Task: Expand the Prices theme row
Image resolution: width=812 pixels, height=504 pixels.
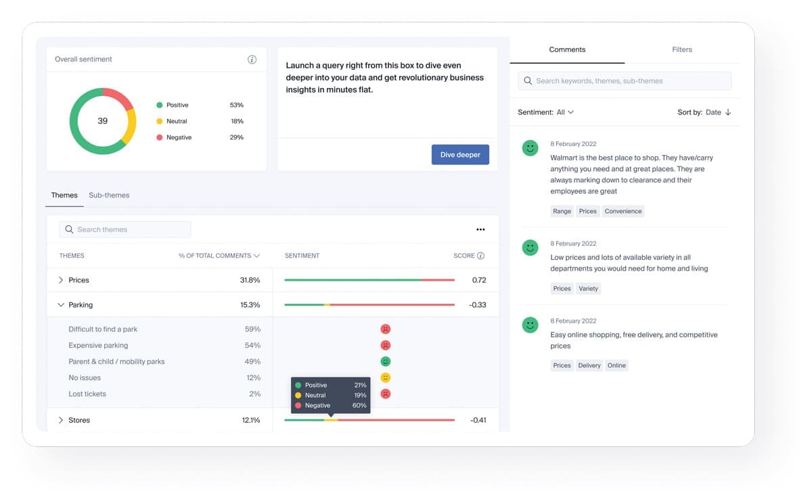Action: coord(61,280)
